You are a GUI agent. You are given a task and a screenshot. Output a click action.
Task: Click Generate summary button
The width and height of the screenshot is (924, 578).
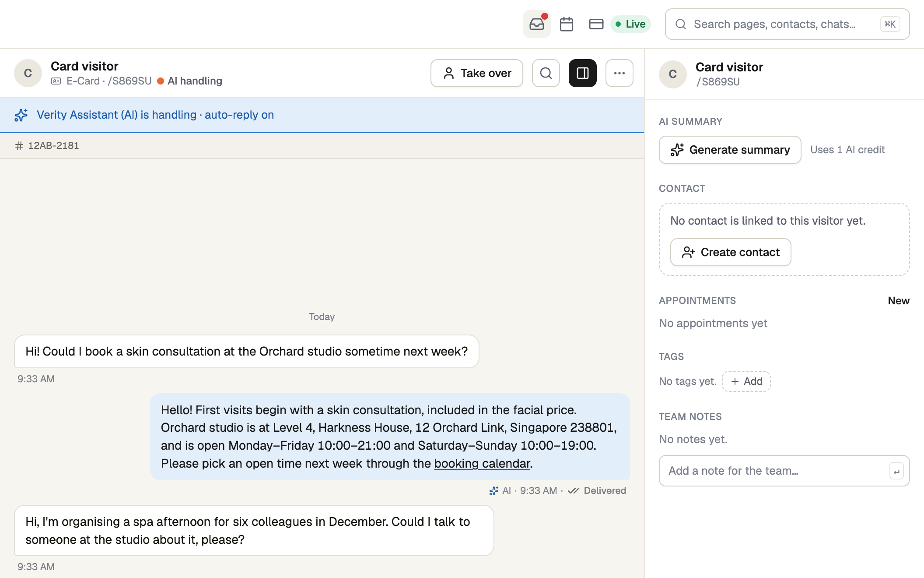coord(730,150)
